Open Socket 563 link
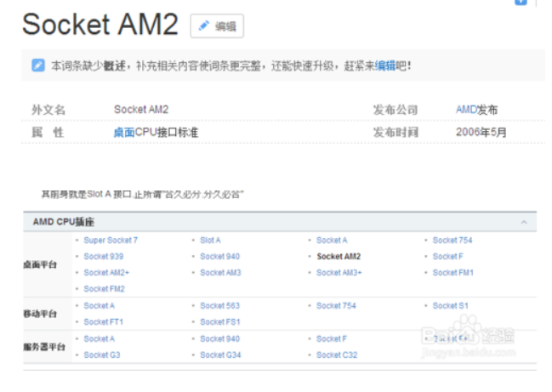Screen dimensions: 552x392 [219, 306]
